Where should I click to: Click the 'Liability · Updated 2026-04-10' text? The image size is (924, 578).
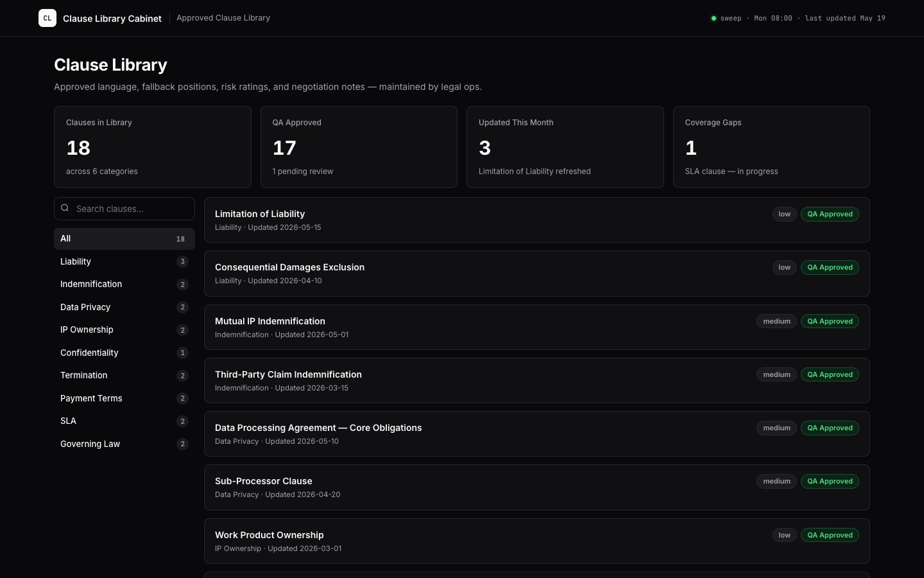[x=268, y=281]
